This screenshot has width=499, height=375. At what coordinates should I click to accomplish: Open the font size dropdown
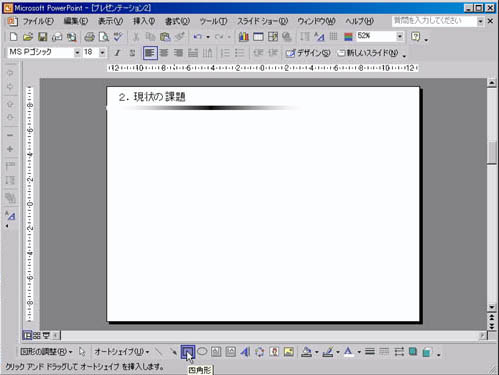102,53
